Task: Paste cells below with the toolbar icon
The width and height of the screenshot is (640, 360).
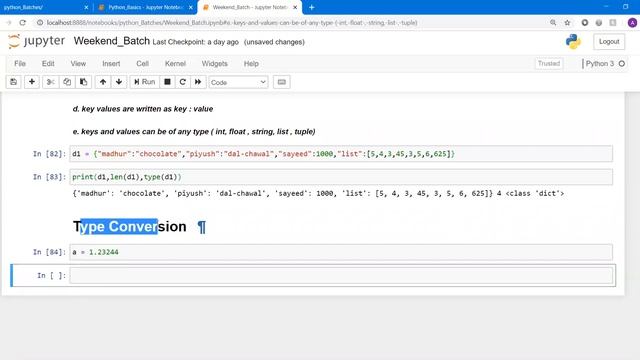Action: point(83,82)
